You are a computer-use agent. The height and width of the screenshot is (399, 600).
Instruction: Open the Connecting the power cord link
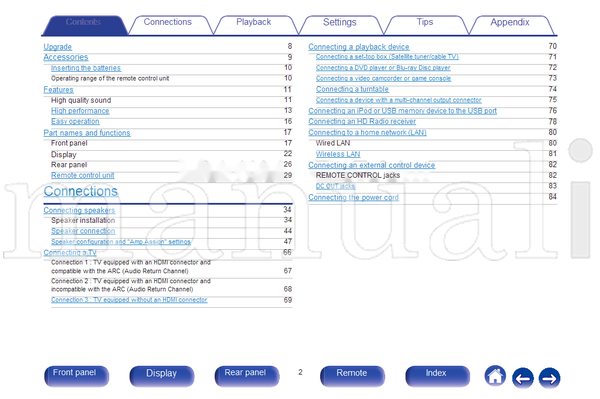point(353,197)
